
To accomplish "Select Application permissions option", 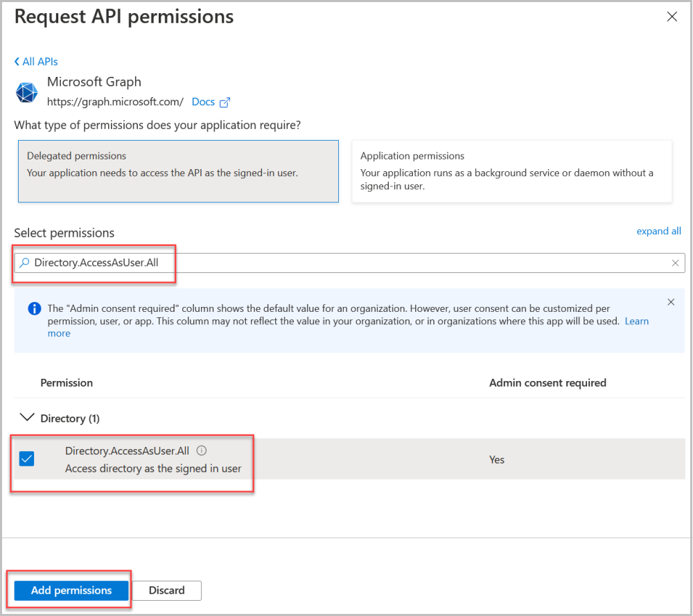I will tap(512, 171).
